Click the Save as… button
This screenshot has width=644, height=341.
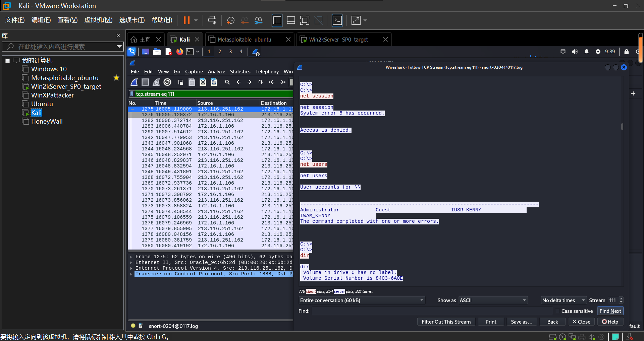(x=521, y=322)
